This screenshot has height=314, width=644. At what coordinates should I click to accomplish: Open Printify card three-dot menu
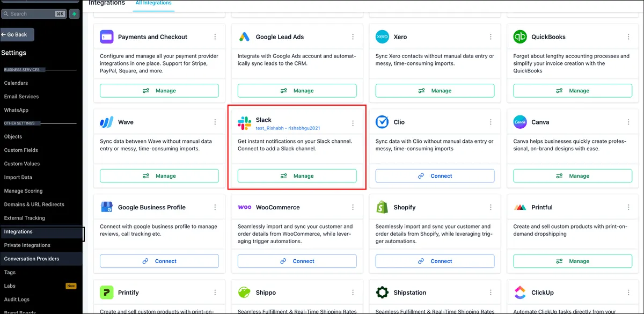click(x=215, y=293)
